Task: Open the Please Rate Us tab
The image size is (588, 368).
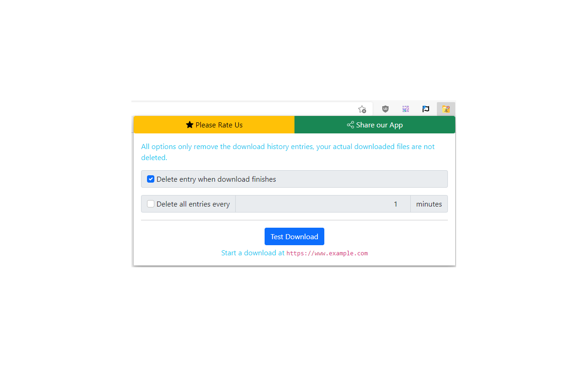Action: click(214, 125)
